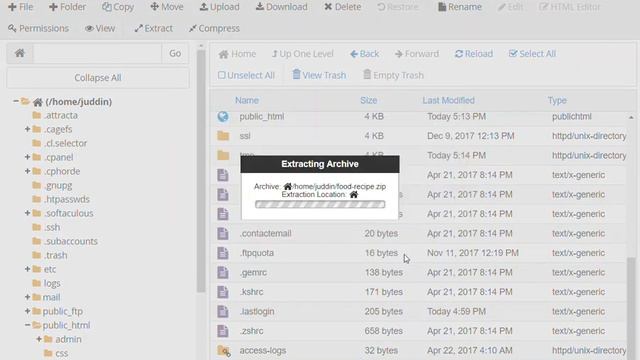Expand the mail folder
The height and width of the screenshot is (360, 640).
pyautogui.click(x=27, y=297)
